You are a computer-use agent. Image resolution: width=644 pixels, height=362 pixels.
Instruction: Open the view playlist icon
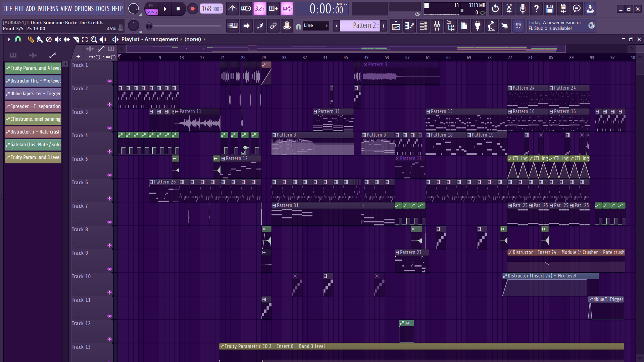(396, 26)
